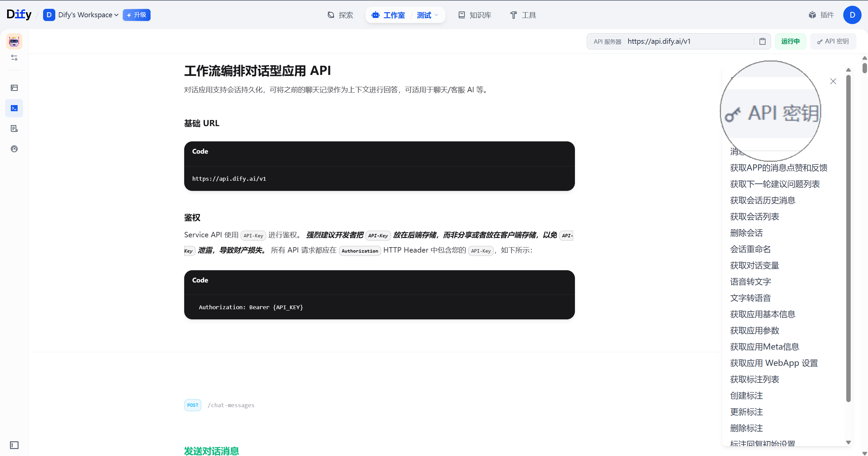Switch to the 知识库 knowledge tab

(x=475, y=15)
